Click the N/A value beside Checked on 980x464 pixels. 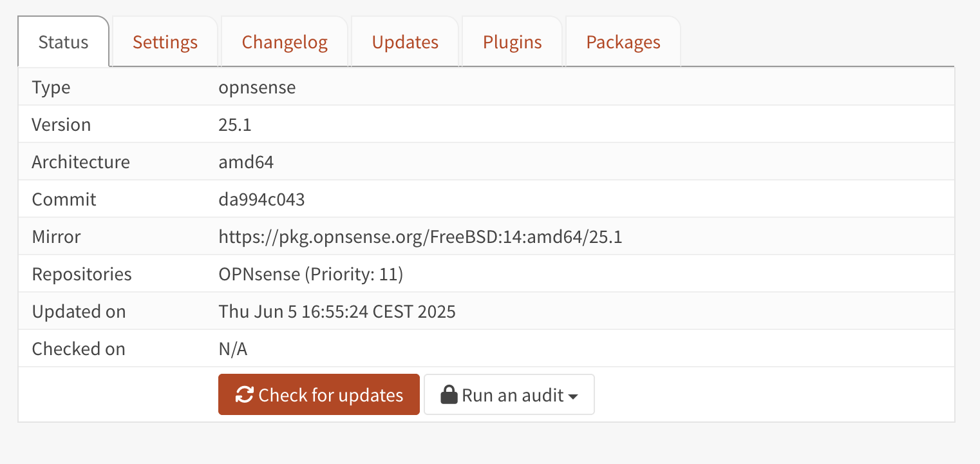pyautogui.click(x=232, y=349)
